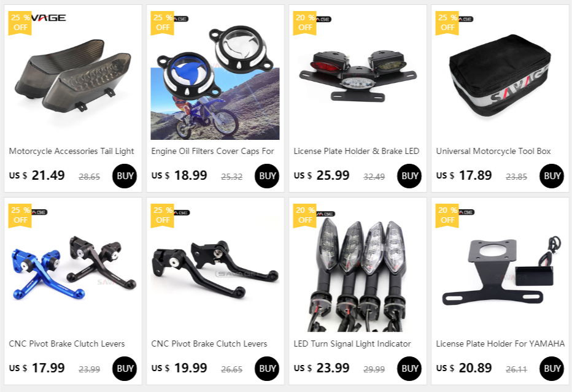The width and height of the screenshot is (572, 392).
Task: Open the black Savage tool bag image
Action: 500,75
